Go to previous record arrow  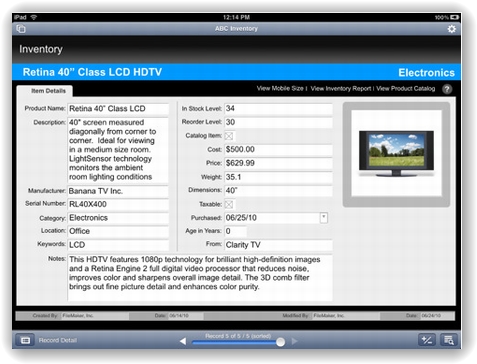coord(183,341)
